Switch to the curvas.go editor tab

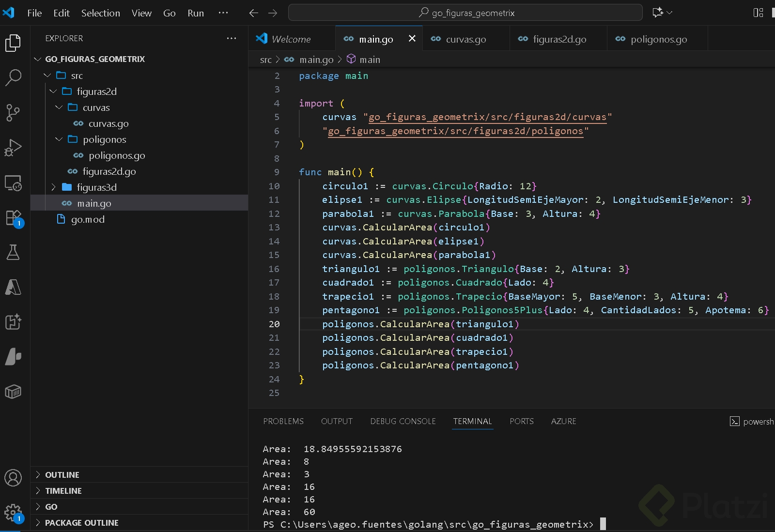pyautogui.click(x=465, y=39)
